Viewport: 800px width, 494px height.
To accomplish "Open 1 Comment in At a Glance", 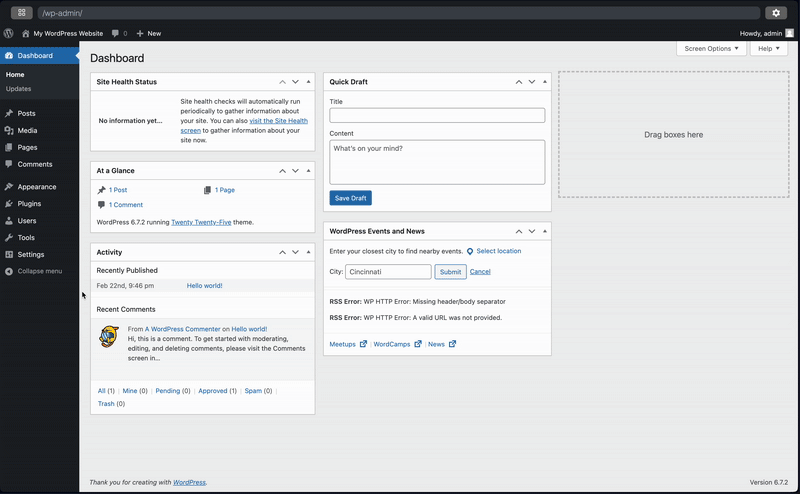I will [126, 205].
